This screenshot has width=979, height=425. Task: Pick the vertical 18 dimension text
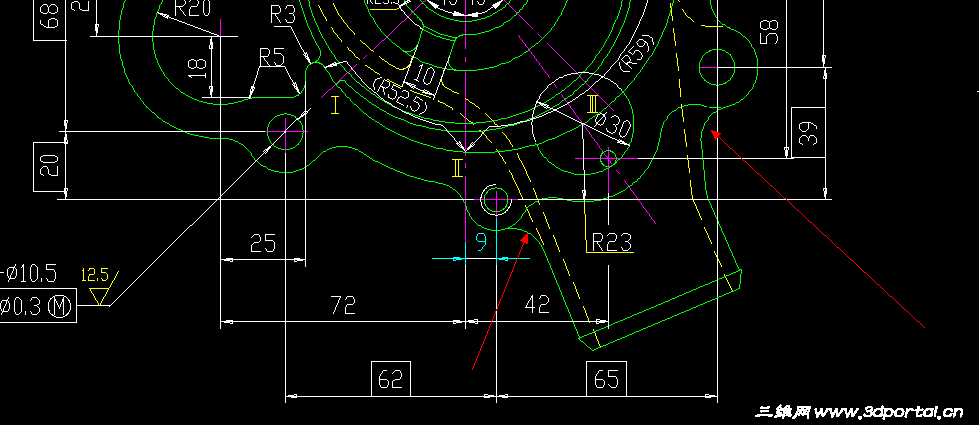click(197, 67)
